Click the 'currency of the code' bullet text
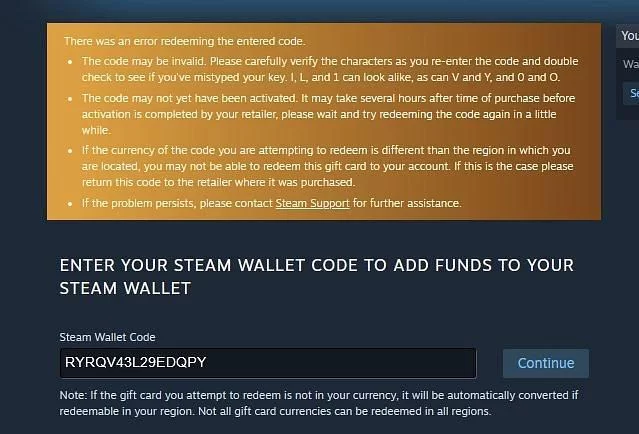 tap(327, 166)
